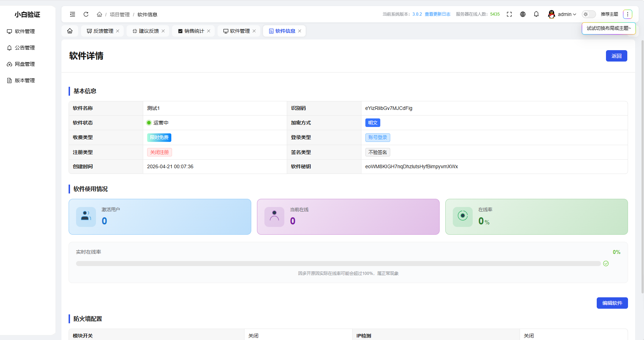Click the home breadcrumb icon
Image resolution: width=644 pixels, height=340 pixels.
pyautogui.click(x=100, y=15)
